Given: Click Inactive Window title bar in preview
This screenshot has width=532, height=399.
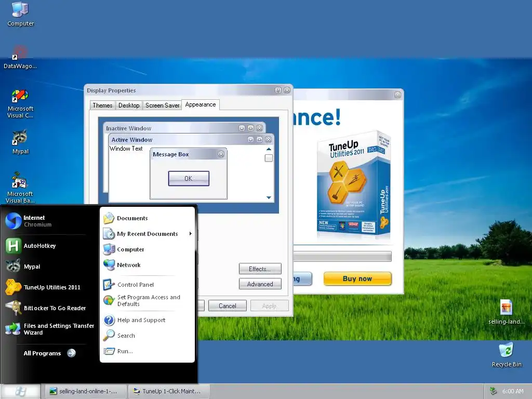Looking at the screenshot, I should 184,128.
